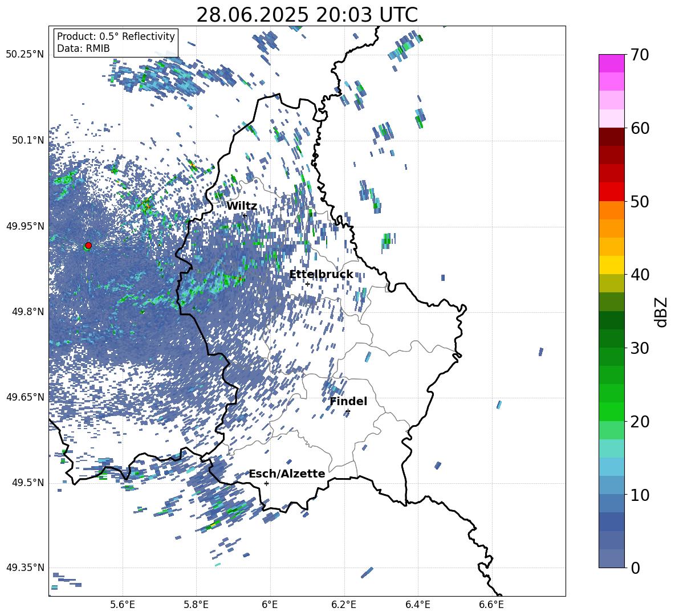The image size is (675, 616).
Task: Click the 0 value on colorbar
Action: 636,568
